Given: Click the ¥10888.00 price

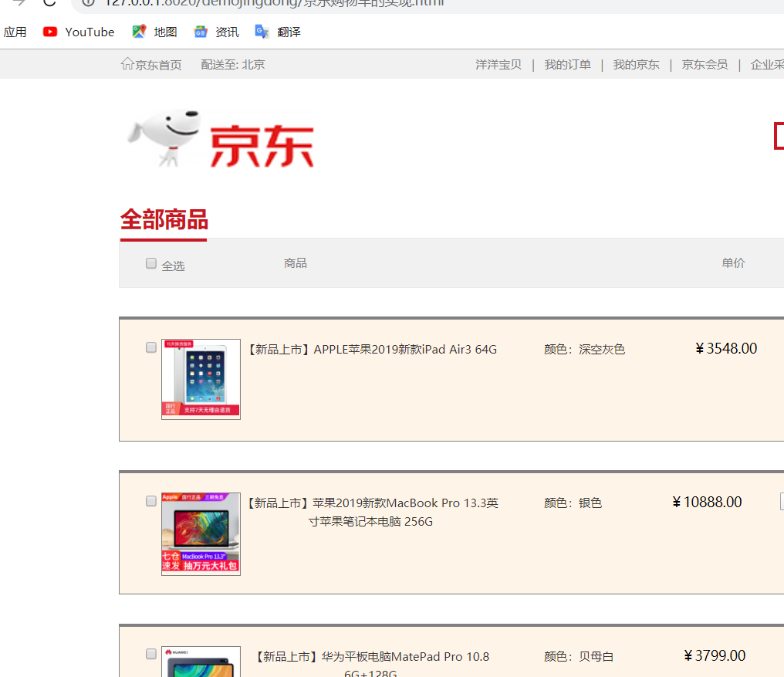Looking at the screenshot, I should tap(707, 502).
